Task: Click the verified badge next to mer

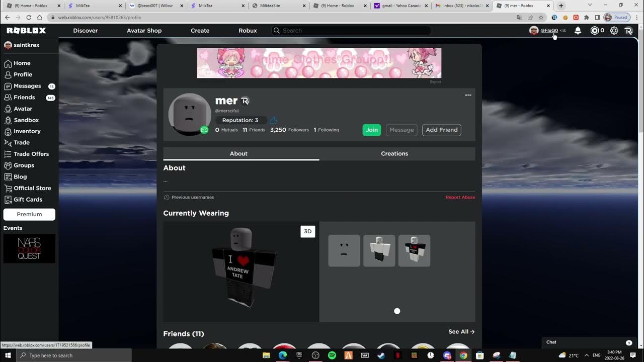Action: point(245,101)
